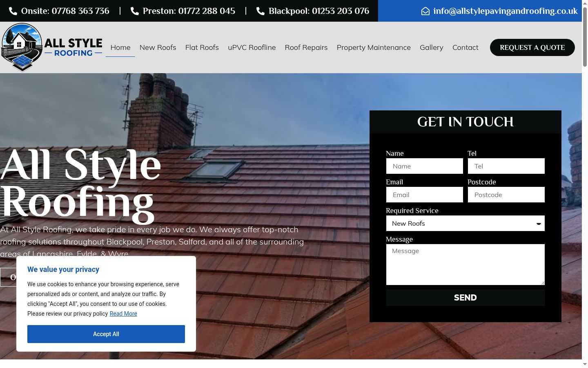Click the 'Postcode' field label
This screenshot has width=588, height=368.
pyautogui.click(x=482, y=182)
